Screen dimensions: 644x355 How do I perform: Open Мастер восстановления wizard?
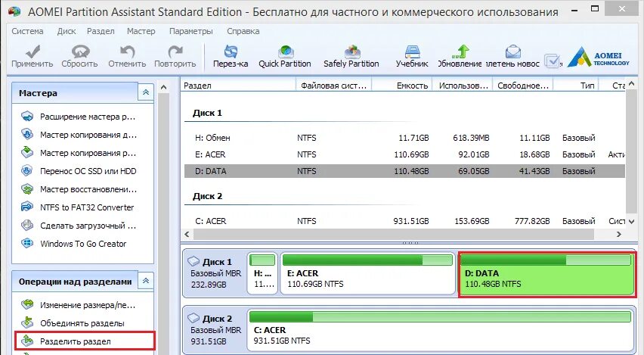[79, 189]
